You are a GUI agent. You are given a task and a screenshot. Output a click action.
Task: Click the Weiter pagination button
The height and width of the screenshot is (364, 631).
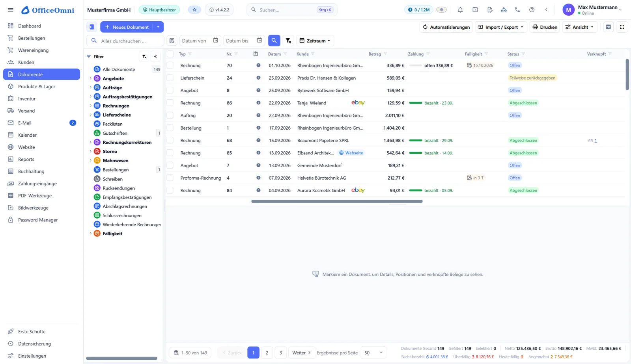301,353
